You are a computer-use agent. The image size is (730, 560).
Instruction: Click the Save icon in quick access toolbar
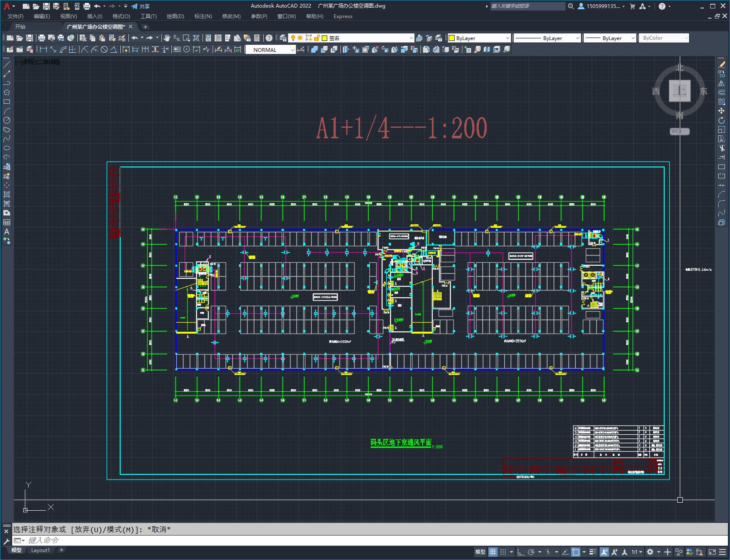46,6
